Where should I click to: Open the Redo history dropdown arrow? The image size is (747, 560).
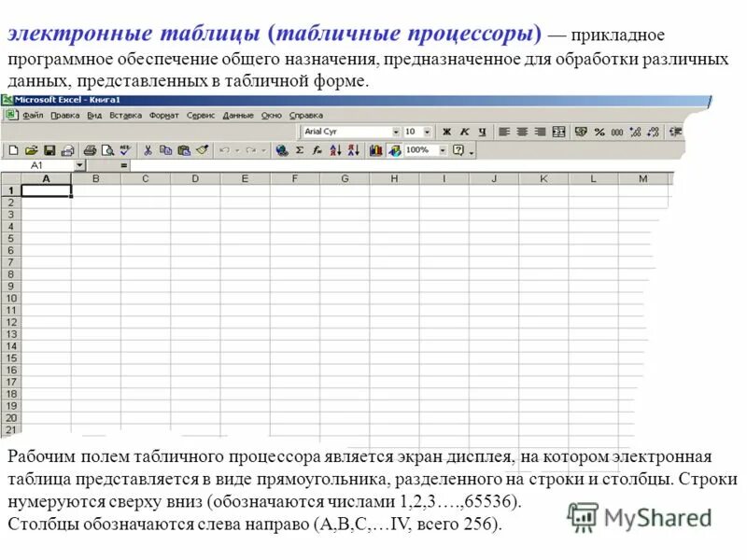263,150
